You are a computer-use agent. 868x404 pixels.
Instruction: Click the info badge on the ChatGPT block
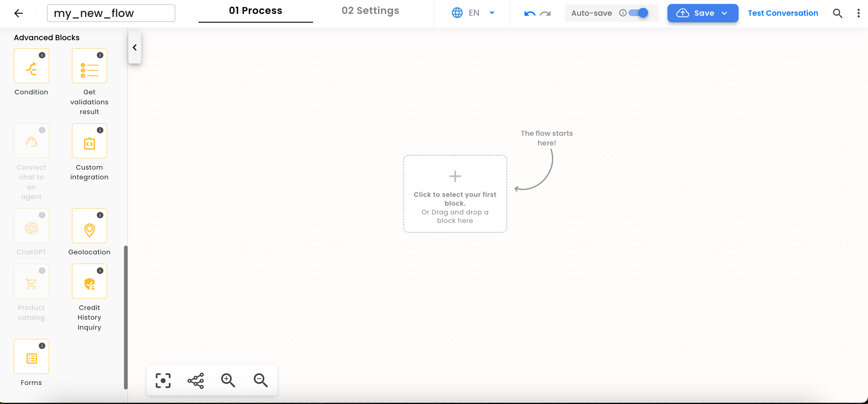pyautogui.click(x=42, y=215)
